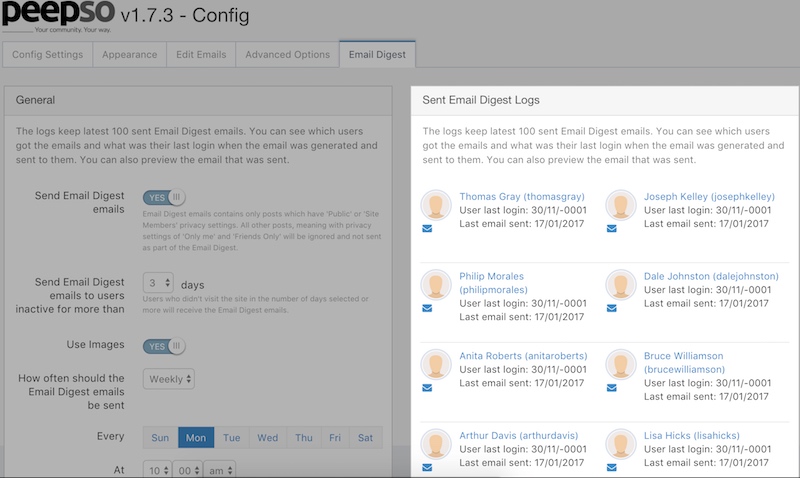Viewport: 800px width, 478px height.
Task: Open email preview icon for Anita Roberts
Action: (427, 388)
